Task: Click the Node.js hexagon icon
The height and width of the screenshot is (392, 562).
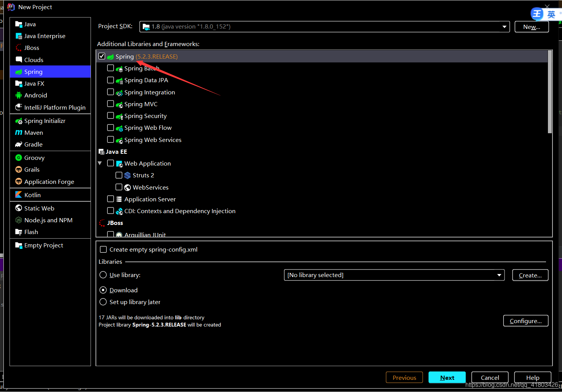Action: point(19,220)
